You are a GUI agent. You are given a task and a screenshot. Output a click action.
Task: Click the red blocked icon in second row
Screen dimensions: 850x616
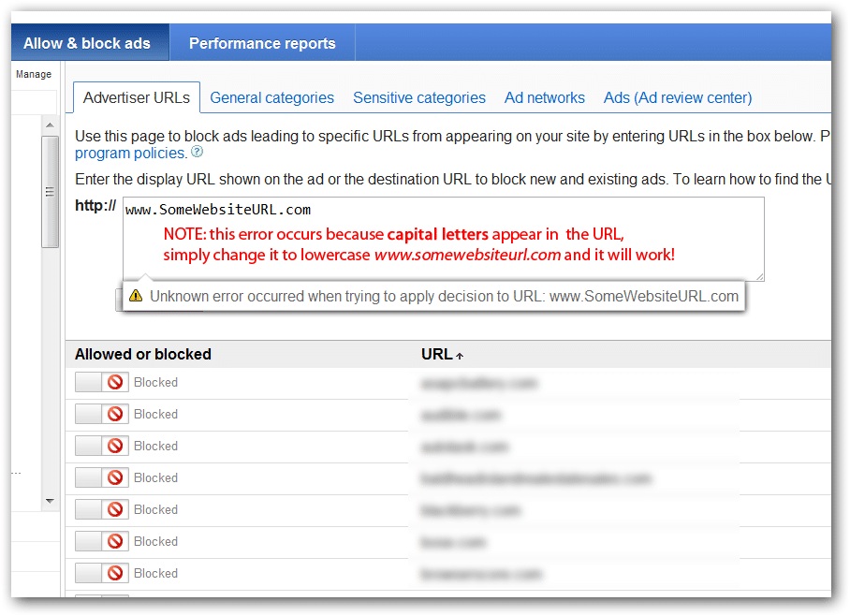(115, 414)
